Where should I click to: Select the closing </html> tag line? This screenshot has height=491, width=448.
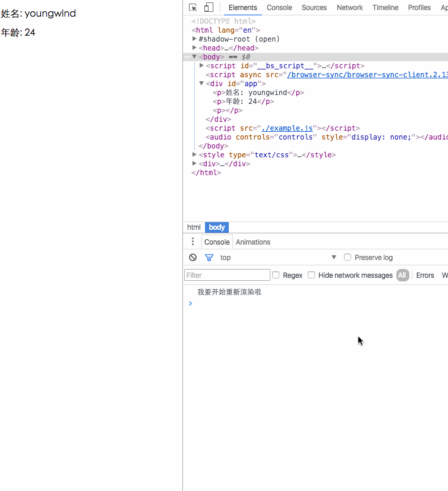(206, 173)
